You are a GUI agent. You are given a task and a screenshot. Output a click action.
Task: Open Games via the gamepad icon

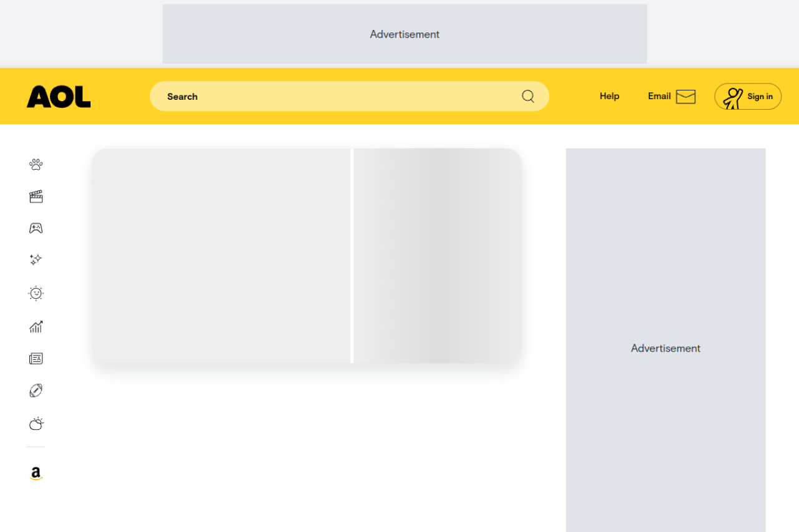click(x=36, y=228)
